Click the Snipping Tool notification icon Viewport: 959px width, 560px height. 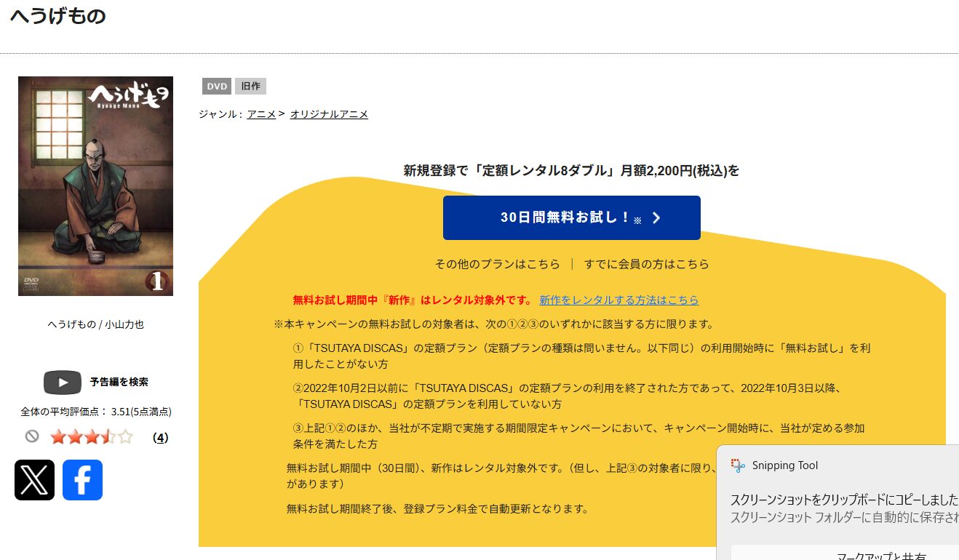click(x=739, y=465)
